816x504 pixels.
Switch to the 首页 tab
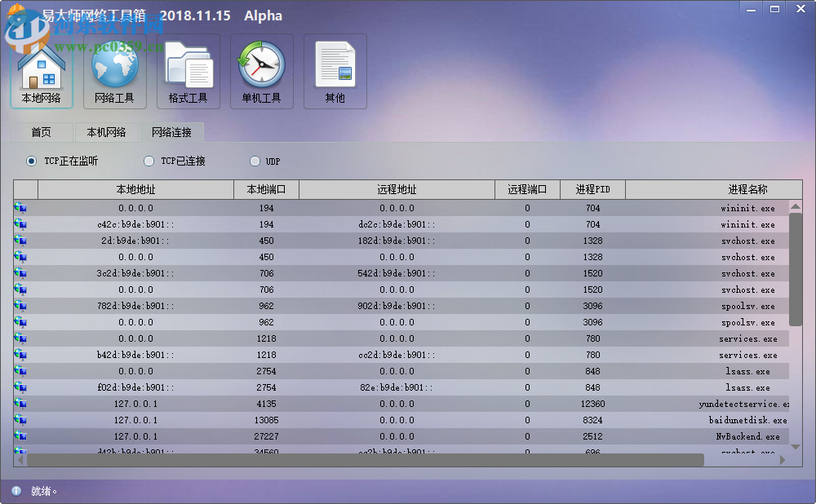[x=41, y=132]
